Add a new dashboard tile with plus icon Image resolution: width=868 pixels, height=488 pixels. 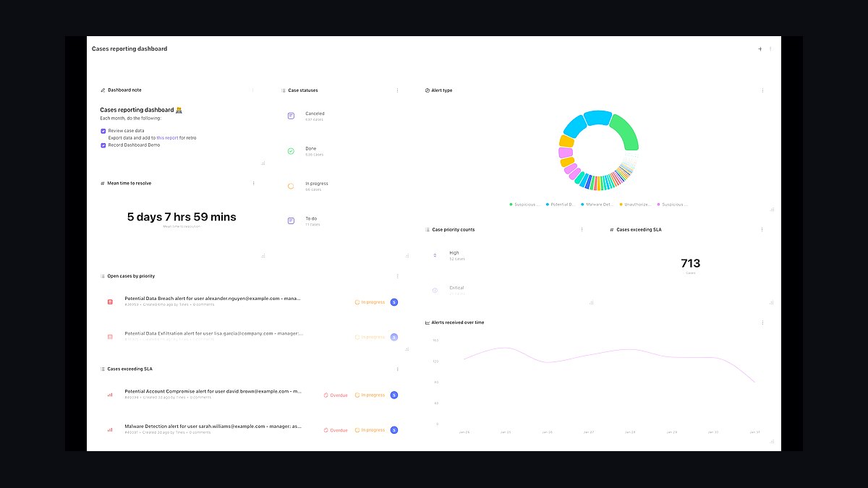759,49
